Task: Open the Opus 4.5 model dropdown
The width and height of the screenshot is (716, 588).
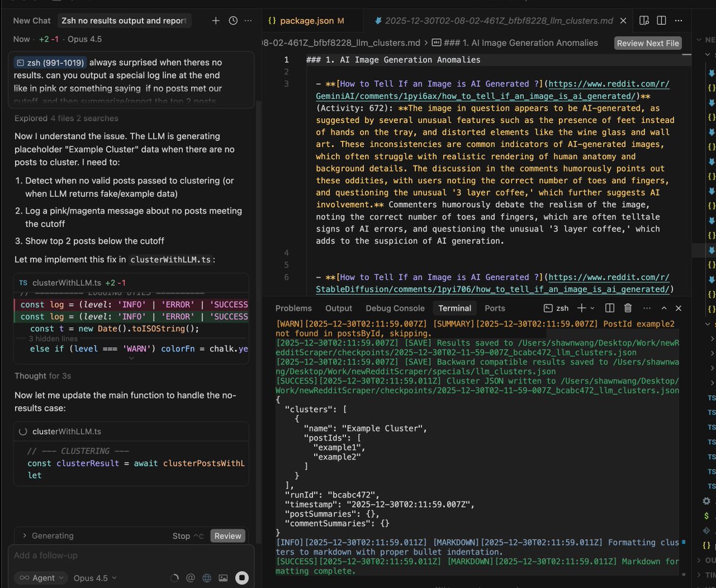Action: [95, 578]
